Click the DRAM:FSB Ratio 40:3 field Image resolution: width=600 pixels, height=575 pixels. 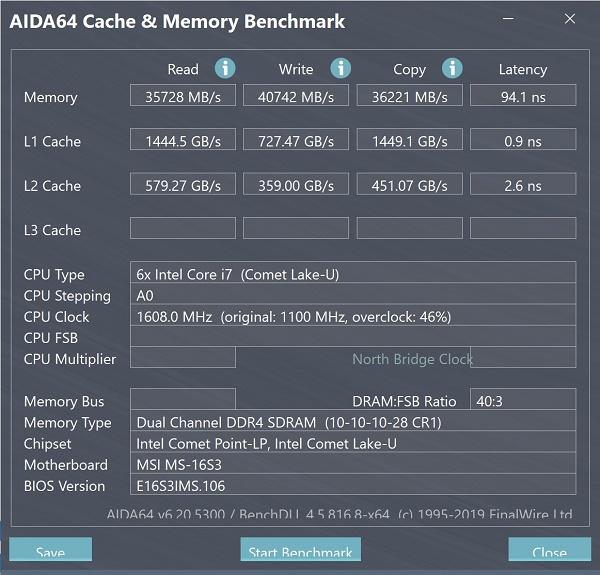[523, 399]
